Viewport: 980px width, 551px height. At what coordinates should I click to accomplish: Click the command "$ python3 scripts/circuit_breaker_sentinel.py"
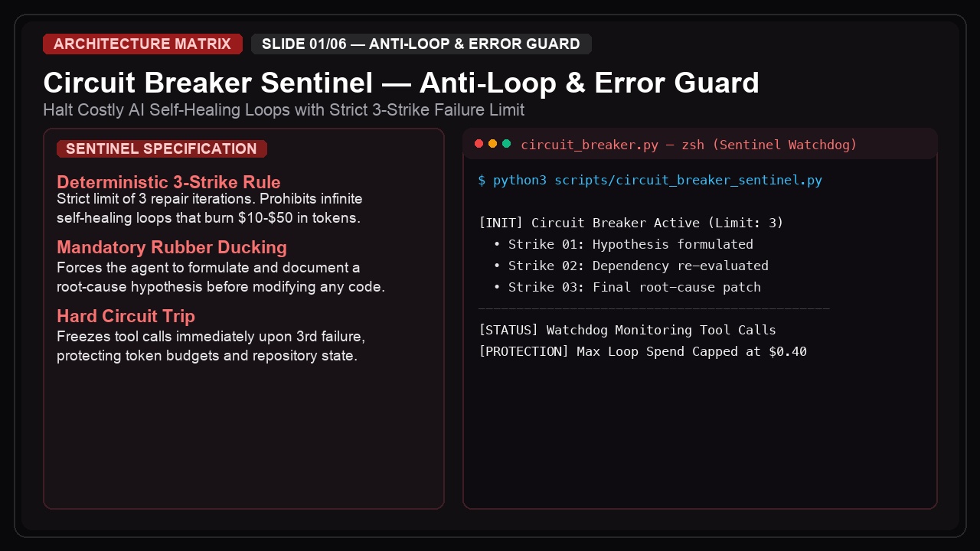tap(650, 181)
